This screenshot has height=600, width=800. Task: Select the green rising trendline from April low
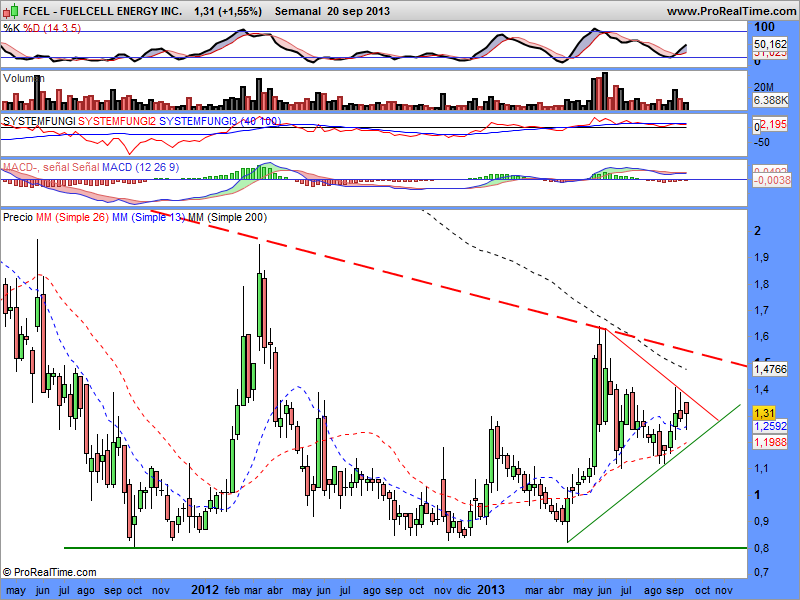[654, 473]
